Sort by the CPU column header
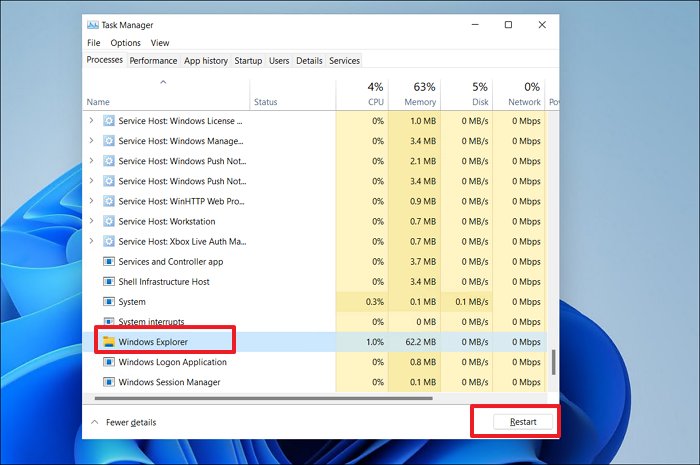The image size is (700, 465). tap(362, 95)
